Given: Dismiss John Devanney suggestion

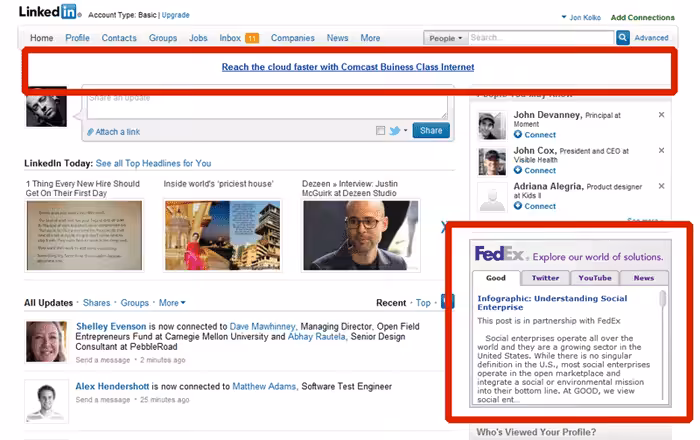Looking at the screenshot, I should coord(661,115).
